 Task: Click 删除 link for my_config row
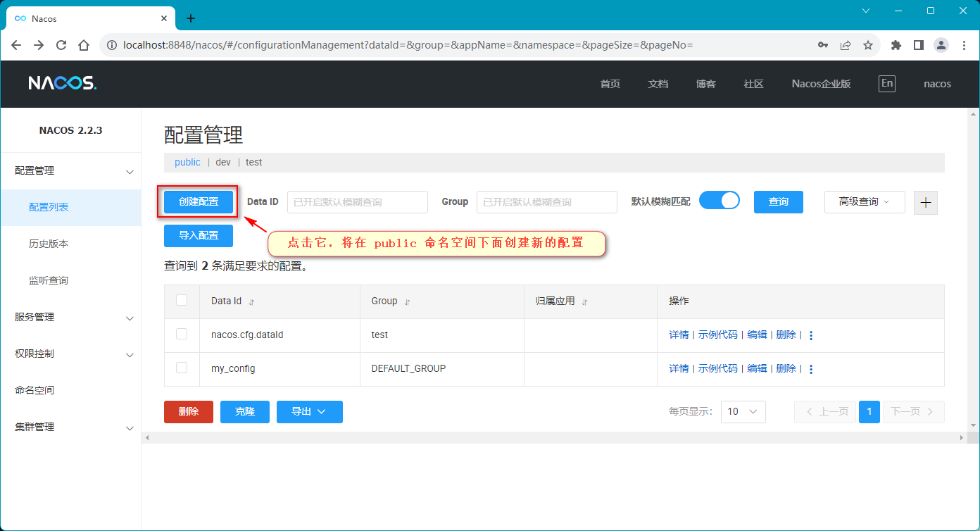tap(786, 368)
